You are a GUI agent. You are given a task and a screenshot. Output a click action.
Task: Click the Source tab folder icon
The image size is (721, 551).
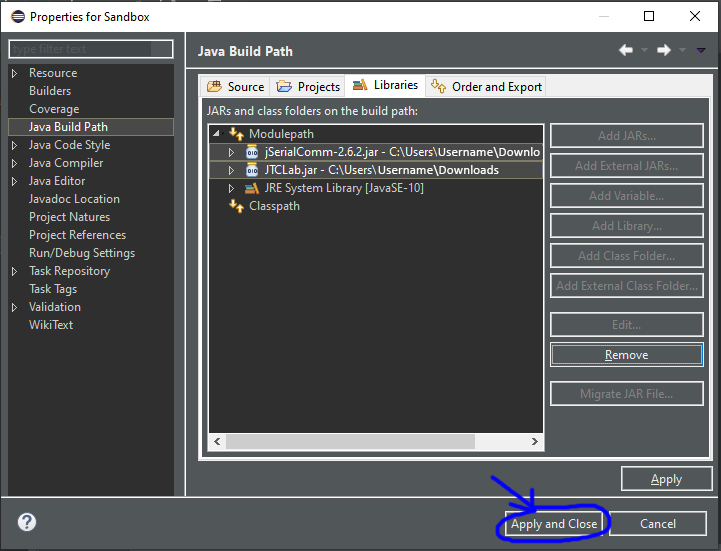click(x=214, y=86)
